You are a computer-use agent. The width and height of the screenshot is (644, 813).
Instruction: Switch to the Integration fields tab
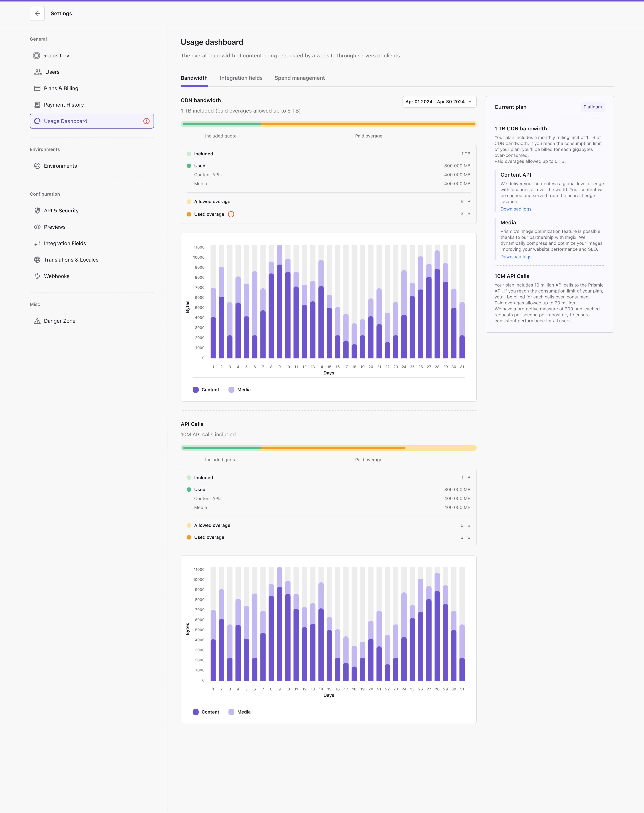tap(241, 78)
